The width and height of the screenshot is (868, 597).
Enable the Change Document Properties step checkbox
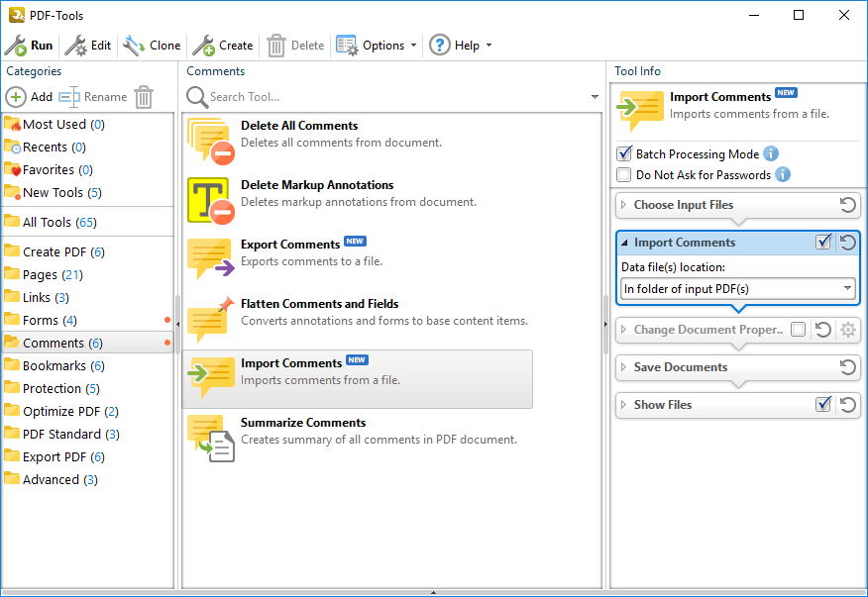[x=799, y=330]
